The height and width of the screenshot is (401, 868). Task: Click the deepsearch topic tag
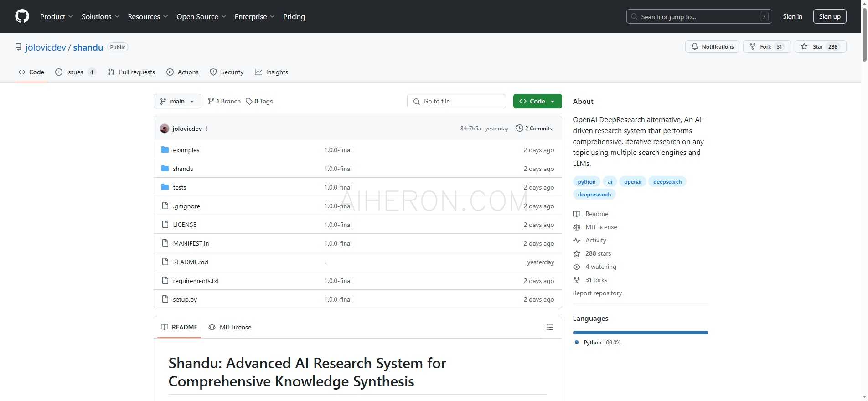pos(667,181)
